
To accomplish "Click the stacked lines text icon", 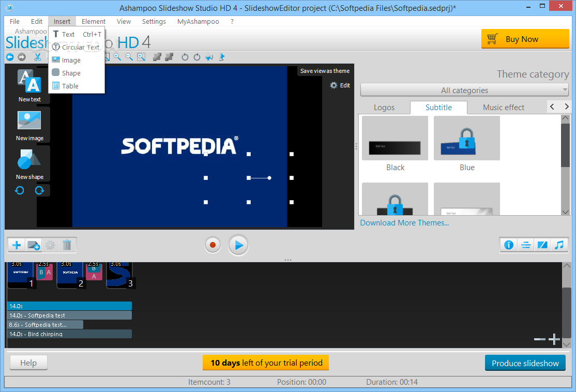I will click(526, 245).
